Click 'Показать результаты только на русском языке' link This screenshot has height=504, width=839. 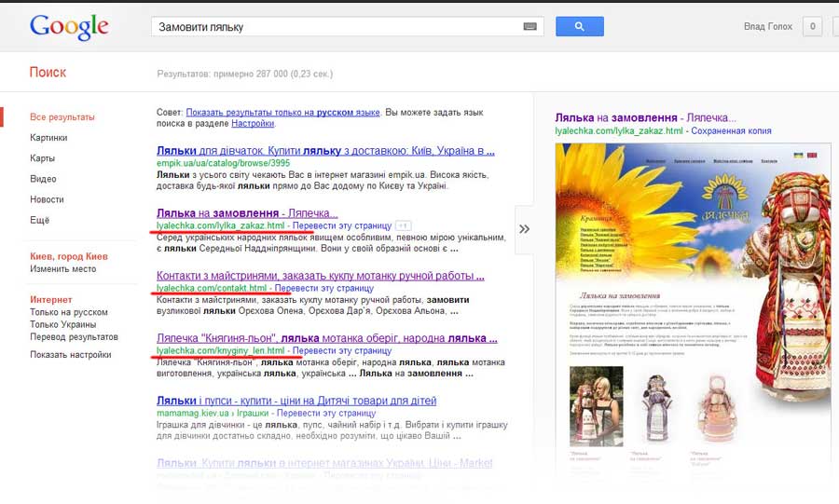(282, 112)
